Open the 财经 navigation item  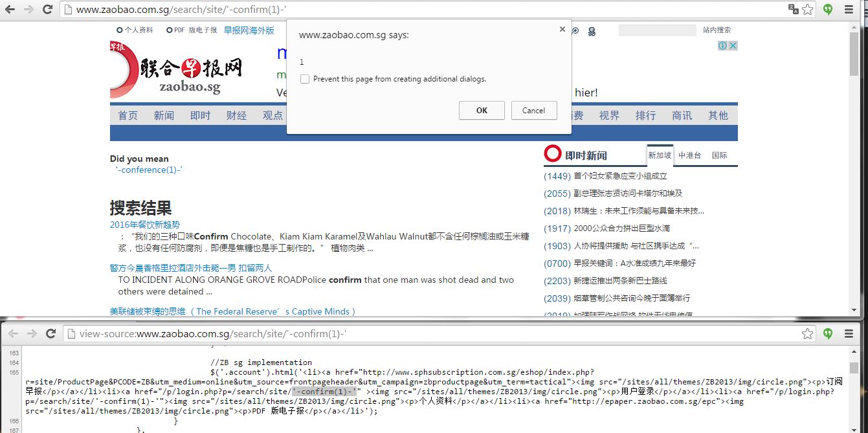[237, 115]
